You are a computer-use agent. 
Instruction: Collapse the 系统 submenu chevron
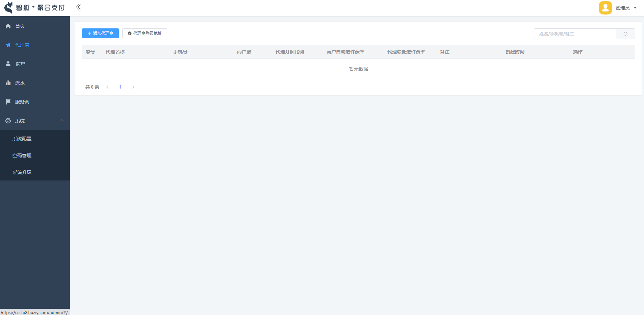point(61,120)
